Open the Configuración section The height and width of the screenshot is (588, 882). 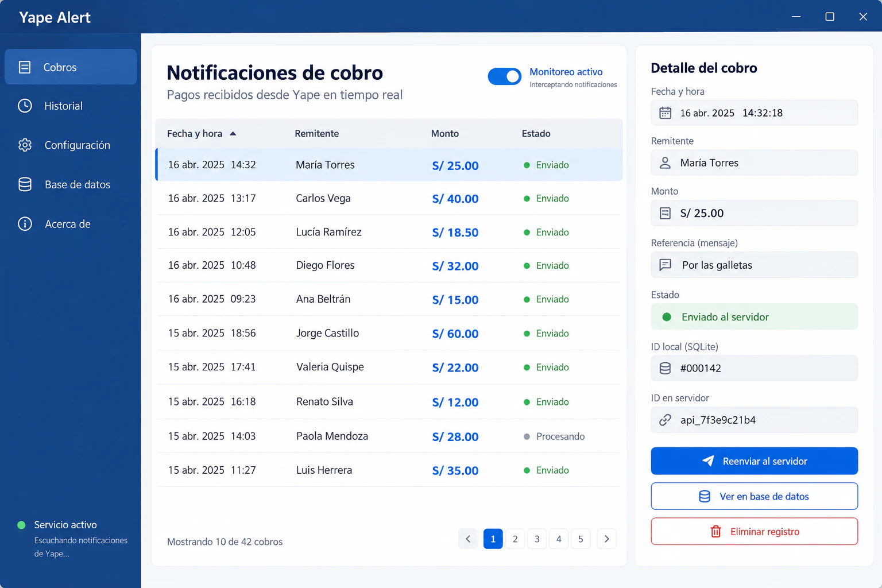(x=71, y=145)
